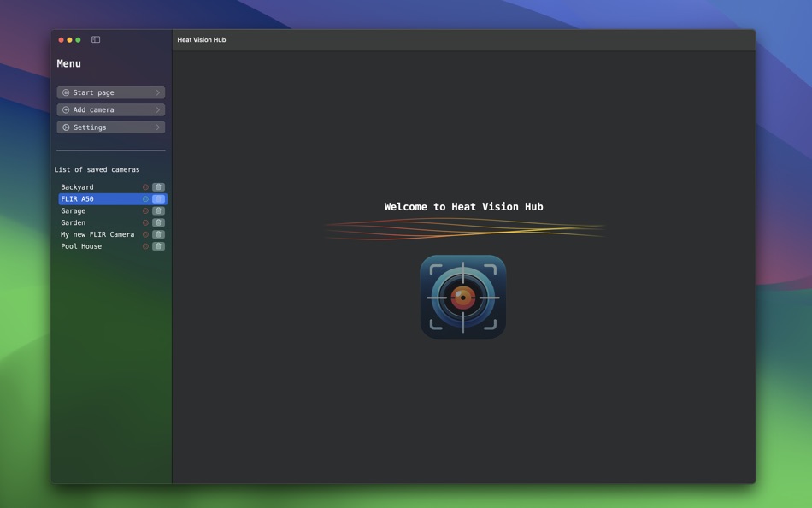Open the Settings menu item
Screen dimensions: 812x508
[111, 127]
